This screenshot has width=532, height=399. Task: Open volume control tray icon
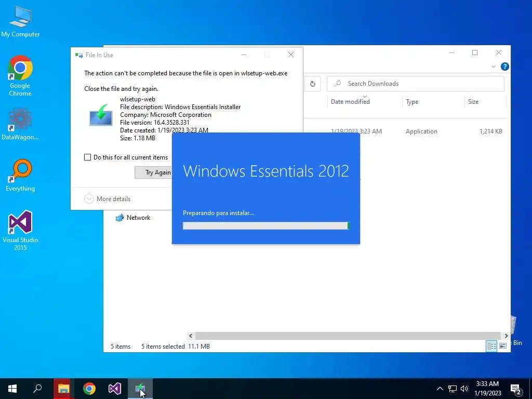tap(464, 389)
